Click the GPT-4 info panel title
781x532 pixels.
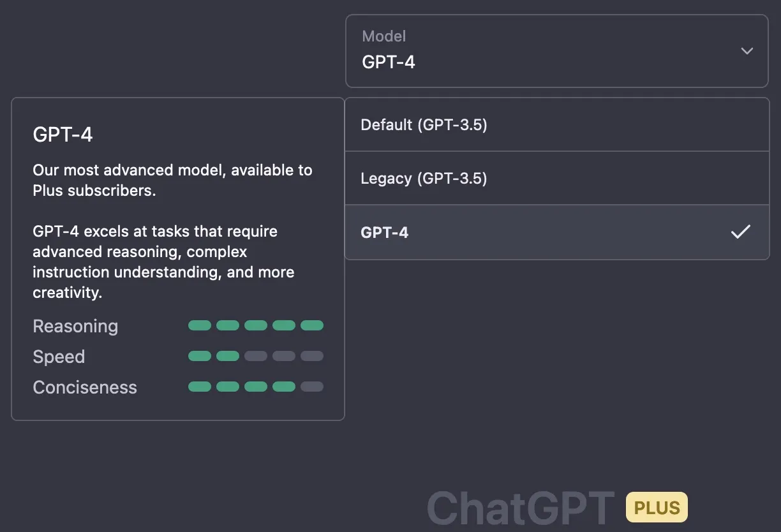(62, 135)
